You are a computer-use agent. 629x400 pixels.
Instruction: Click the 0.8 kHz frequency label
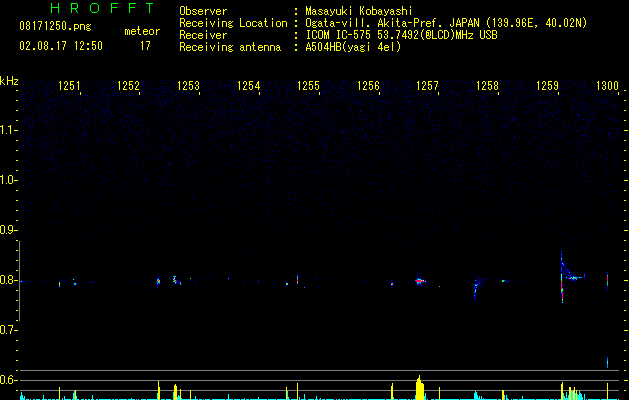click(x=8, y=280)
